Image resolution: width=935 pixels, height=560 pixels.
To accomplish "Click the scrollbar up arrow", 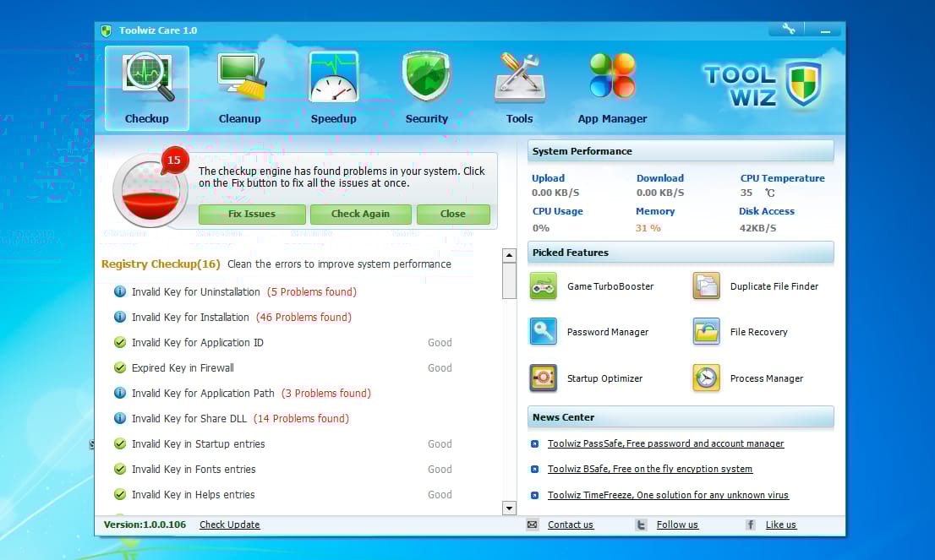I will click(x=509, y=256).
